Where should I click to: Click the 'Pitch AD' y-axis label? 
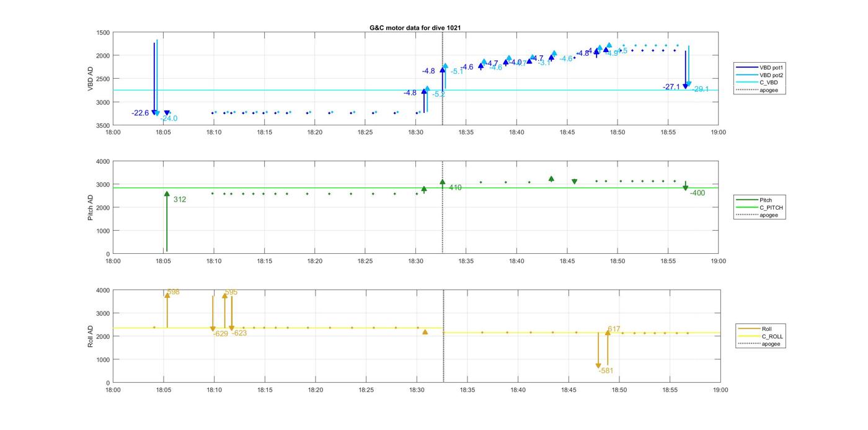tap(91, 207)
